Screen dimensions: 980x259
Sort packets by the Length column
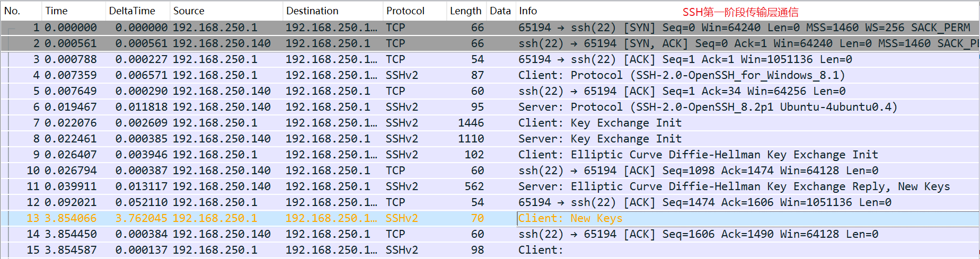coord(465,11)
